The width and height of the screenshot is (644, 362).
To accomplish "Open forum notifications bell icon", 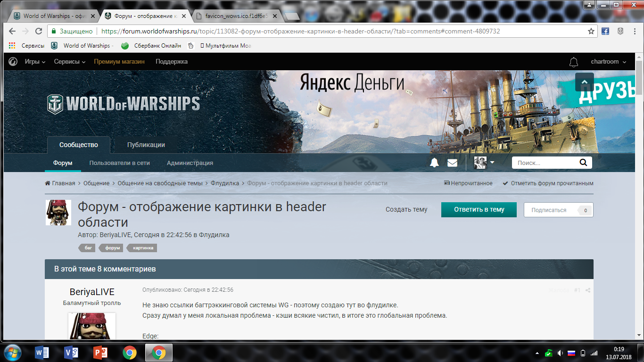I will tap(434, 163).
